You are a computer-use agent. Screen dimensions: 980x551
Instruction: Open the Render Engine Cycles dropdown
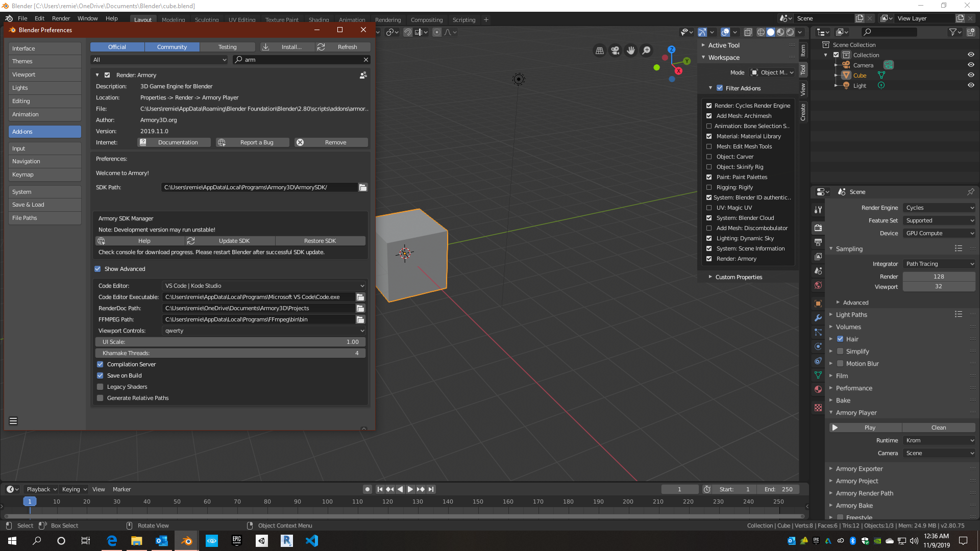tap(939, 208)
